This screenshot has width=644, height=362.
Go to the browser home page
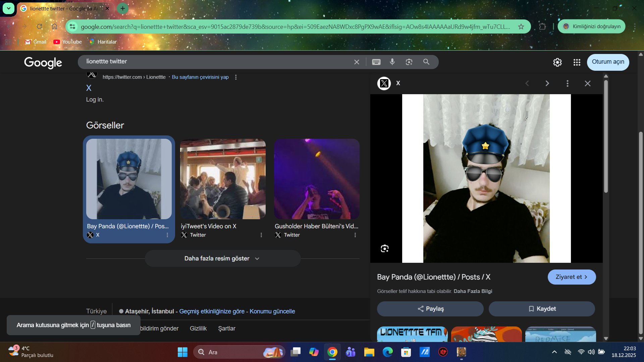pos(54,26)
